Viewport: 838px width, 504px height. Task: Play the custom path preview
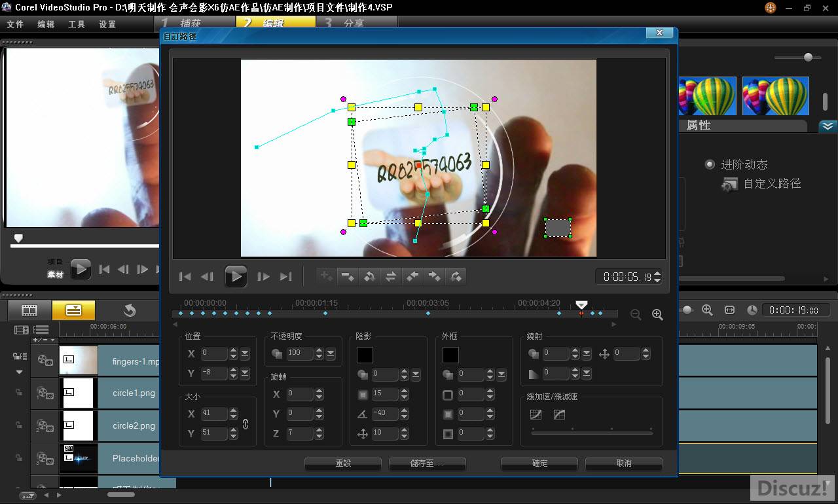(236, 276)
